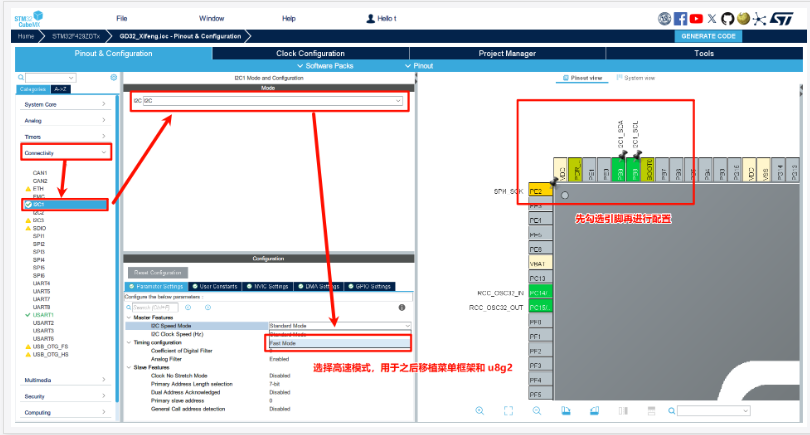Click the SDIO warning triangle icon

[x=28, y=228]
